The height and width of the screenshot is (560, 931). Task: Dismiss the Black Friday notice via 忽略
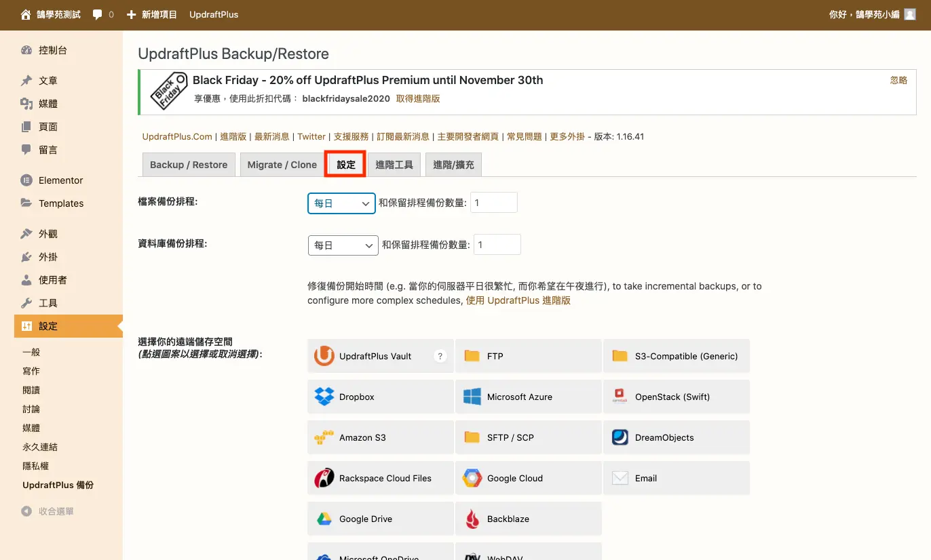coord(898,80)
